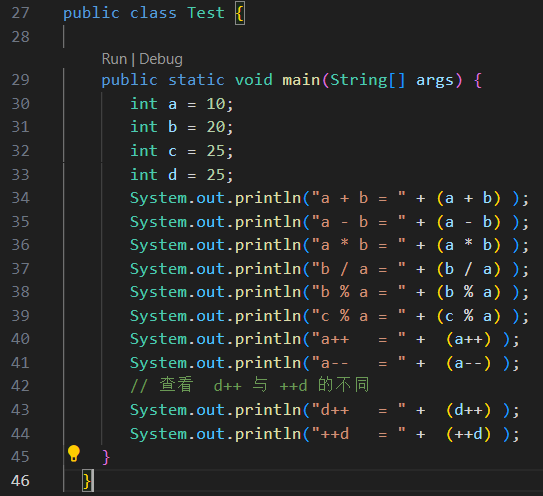Click the main method name
543x496 pixels.
click(301, 80)
